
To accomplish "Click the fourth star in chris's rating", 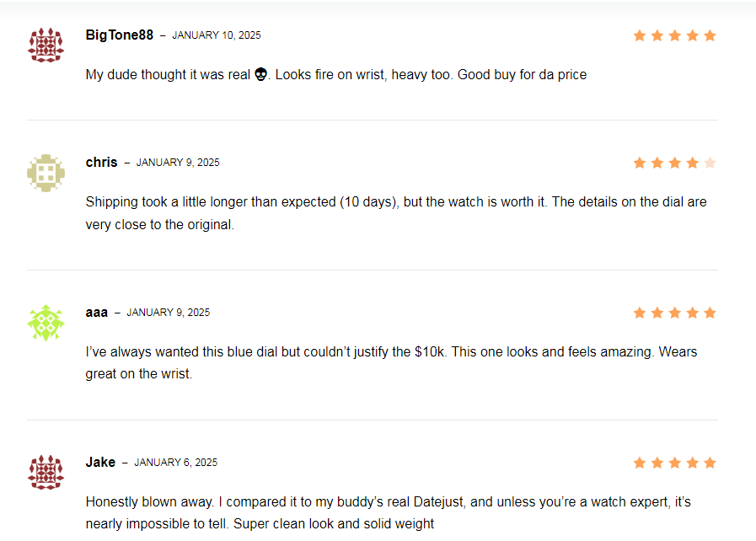I will pyautogui.click(x=692, y=163).
